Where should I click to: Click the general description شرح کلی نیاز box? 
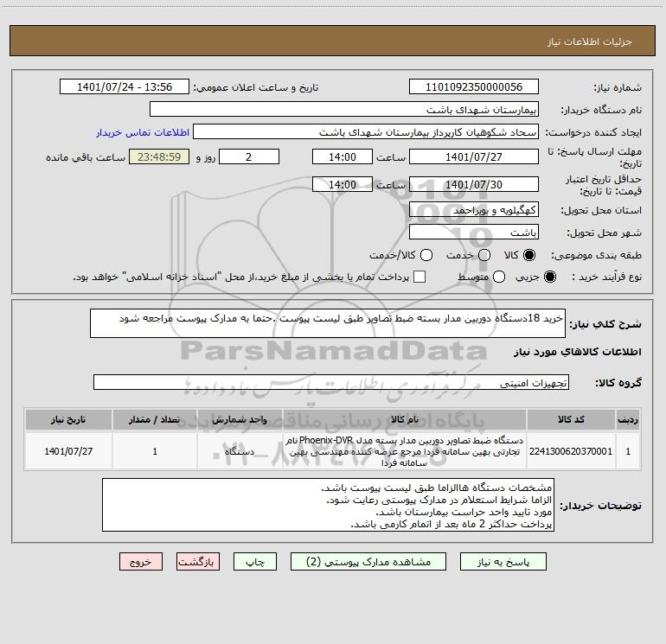tap(328, 323)
